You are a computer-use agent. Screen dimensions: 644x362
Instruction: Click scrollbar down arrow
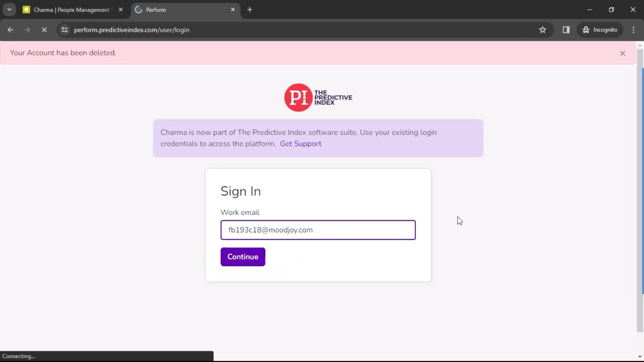click(640, 357)
